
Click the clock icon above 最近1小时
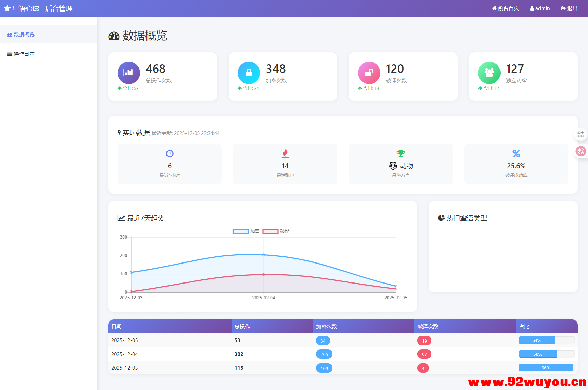[170, 153]
